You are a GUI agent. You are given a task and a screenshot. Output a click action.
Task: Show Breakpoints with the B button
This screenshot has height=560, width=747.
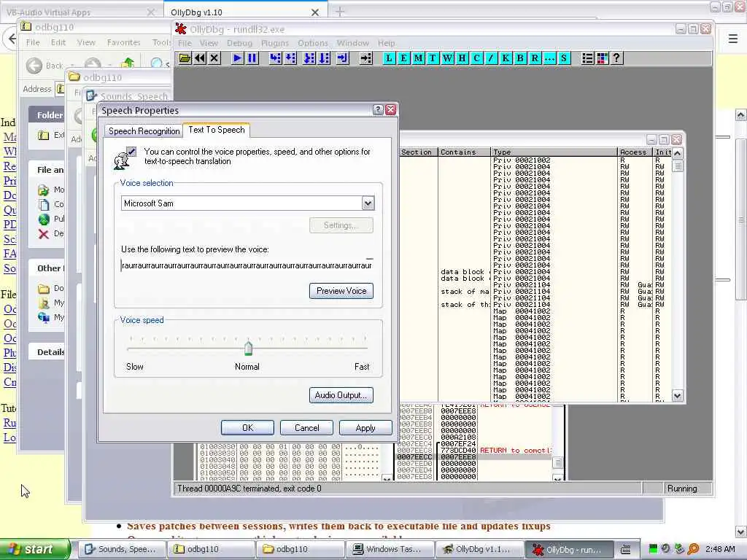520,58
